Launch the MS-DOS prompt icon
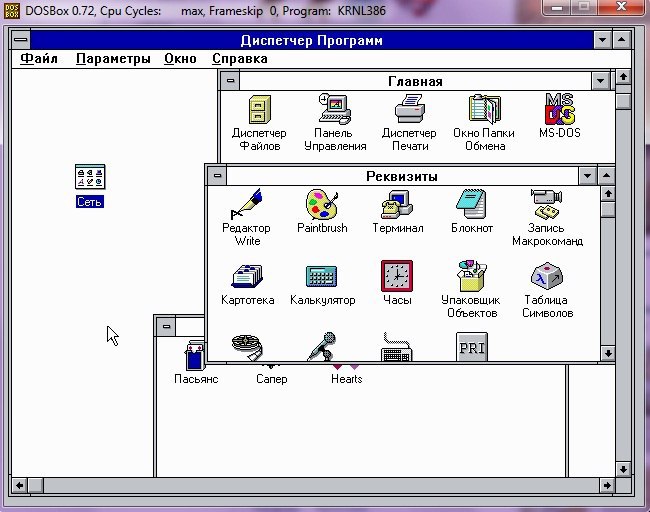This screenshot has width=650, height=512. [x=560, y=109]
